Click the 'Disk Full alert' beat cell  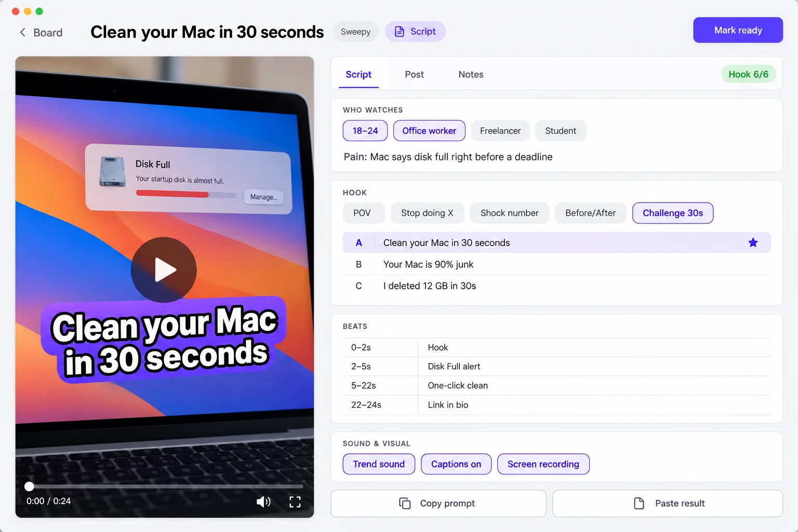[594, 366]
